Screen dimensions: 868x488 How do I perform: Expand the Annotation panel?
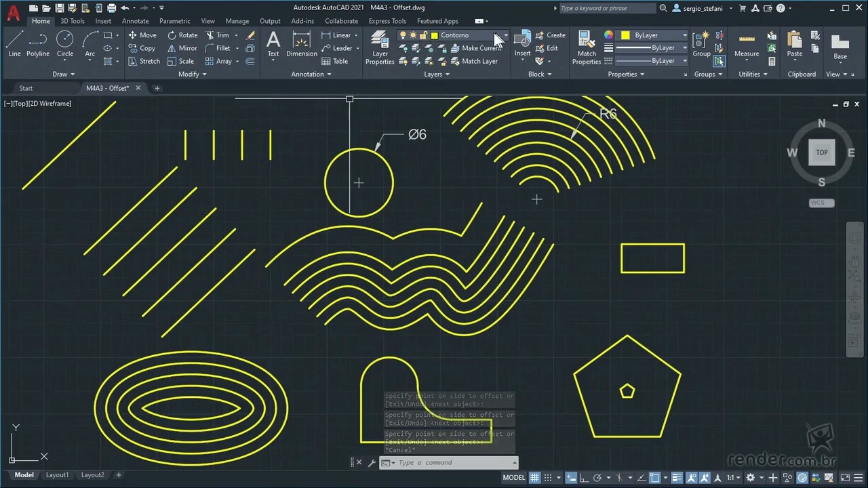(x=311, y=74)
